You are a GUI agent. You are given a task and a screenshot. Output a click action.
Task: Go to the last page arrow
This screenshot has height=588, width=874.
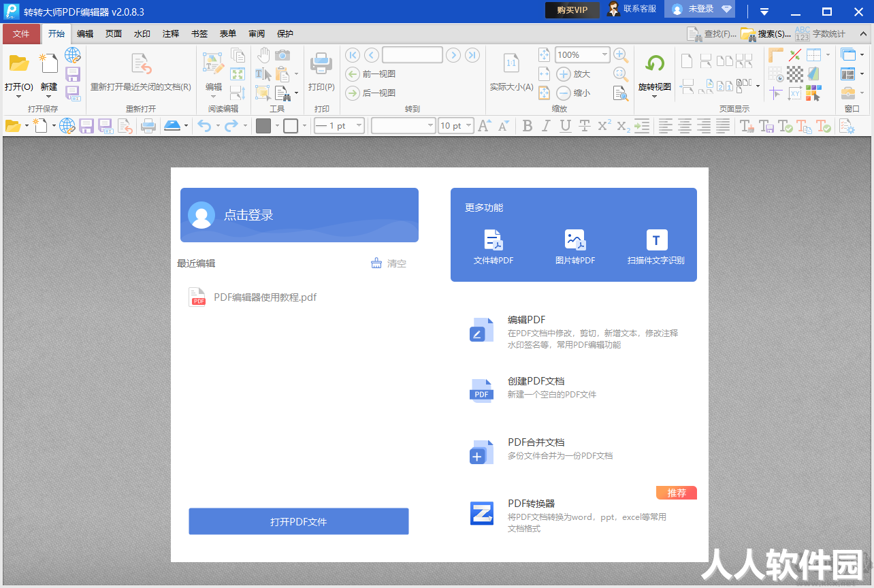(x=472, y=55)
